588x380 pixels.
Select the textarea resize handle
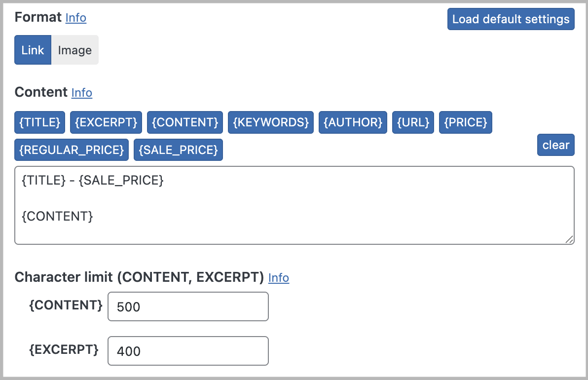pyautogui.click(x=570, y=240)
